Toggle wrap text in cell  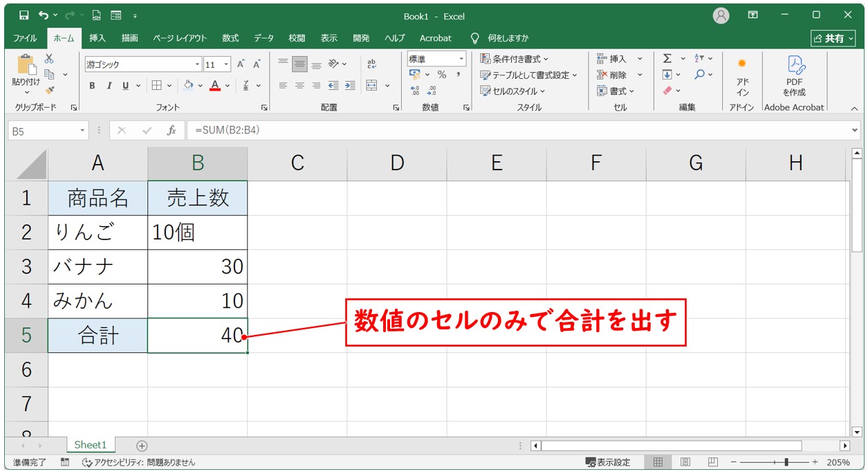pyautogui.click(x=371, y=64)
